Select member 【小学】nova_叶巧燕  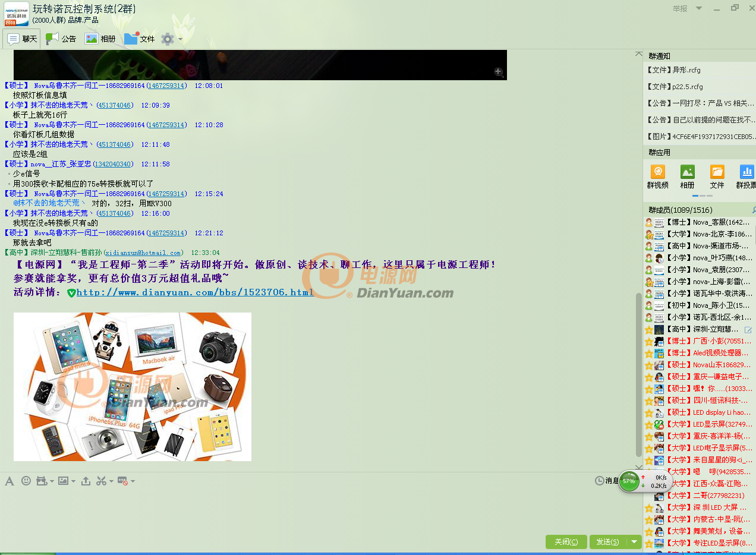coord(700,258)
